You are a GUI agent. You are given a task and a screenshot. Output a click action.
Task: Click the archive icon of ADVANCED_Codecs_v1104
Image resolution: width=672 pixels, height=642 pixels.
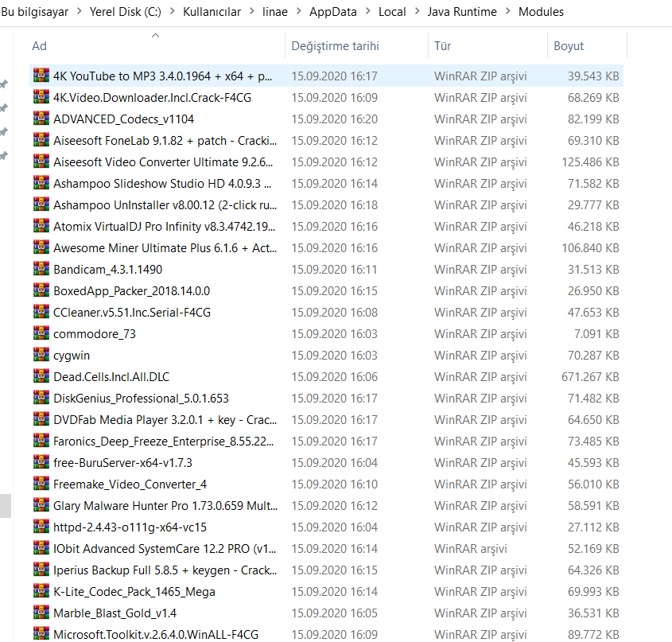tap(41, 119)
